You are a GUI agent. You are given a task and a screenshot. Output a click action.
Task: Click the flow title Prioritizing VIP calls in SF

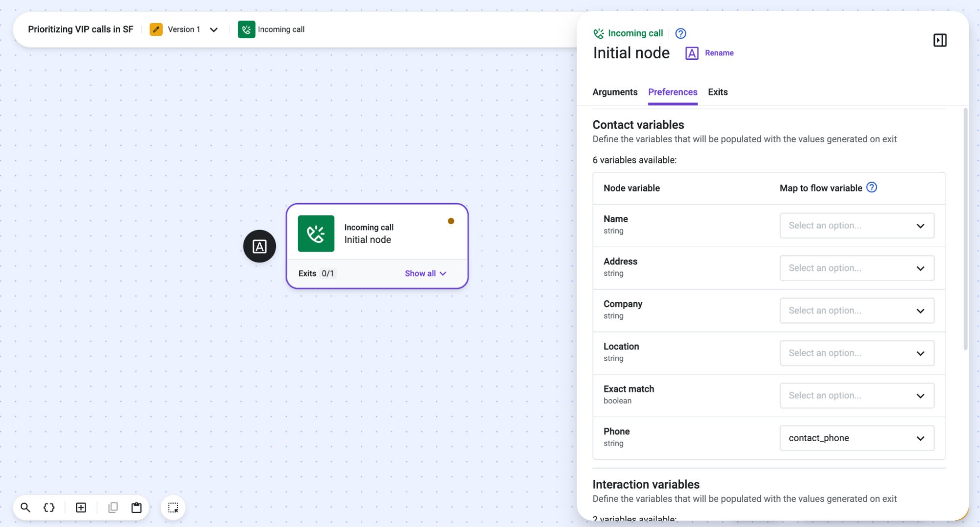pyautogui.click(x=80, y=29)
